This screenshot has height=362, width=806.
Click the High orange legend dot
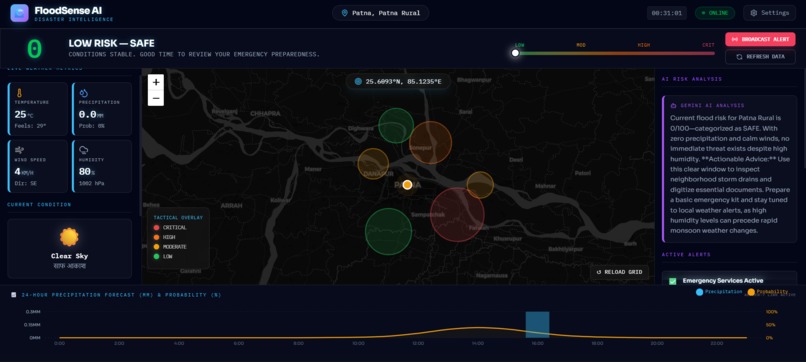[x=156, y=237]
